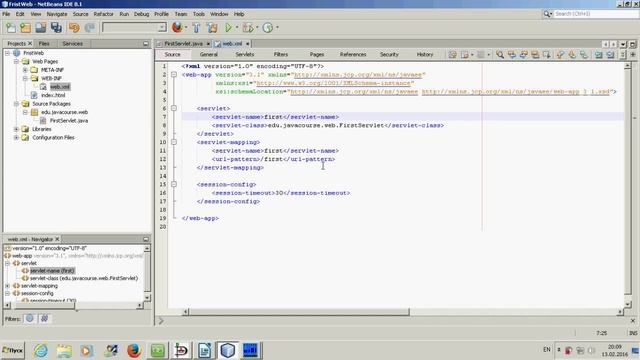640x360 pixels.
Task: Open Firefox from the taskbar
Action: (x=134, y=350)
